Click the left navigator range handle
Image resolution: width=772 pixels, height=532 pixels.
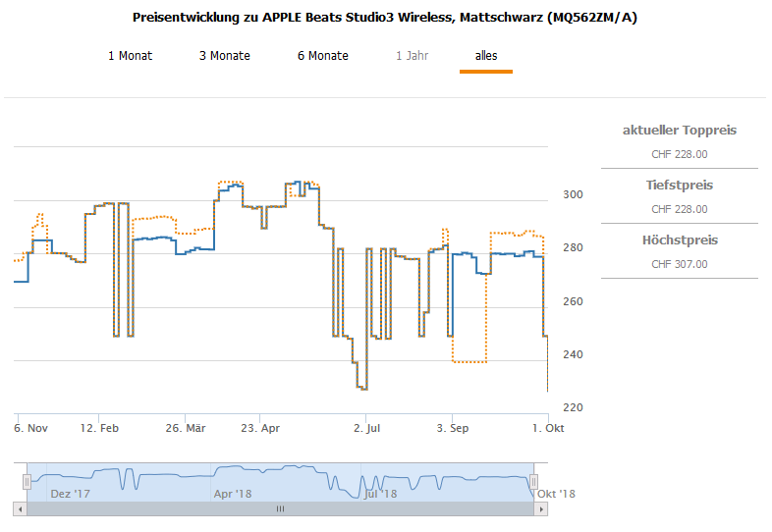pyautogui.click(x=27, y=481)
